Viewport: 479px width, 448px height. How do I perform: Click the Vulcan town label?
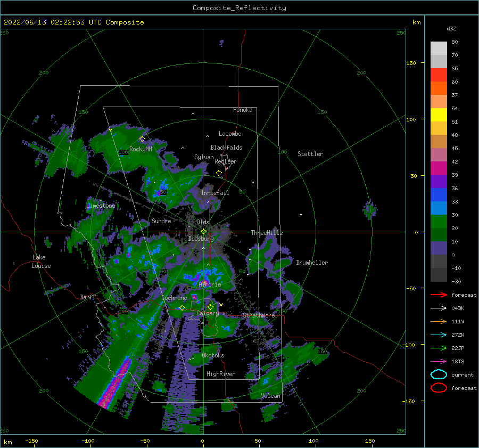pyautogui.click(x=271, y=396)
